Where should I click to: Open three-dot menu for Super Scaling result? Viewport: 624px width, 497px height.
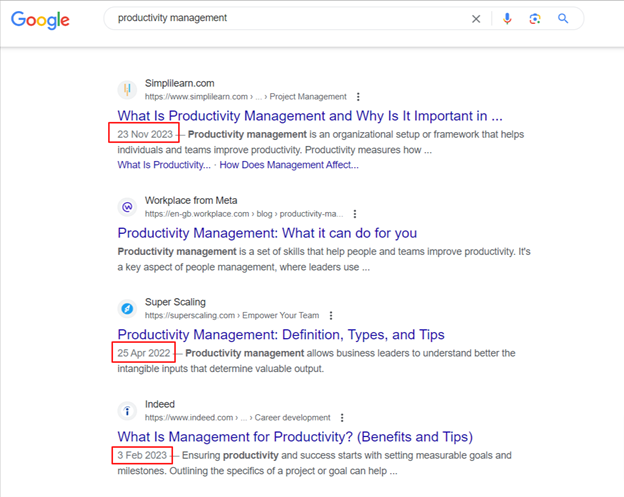click(331, 316)
